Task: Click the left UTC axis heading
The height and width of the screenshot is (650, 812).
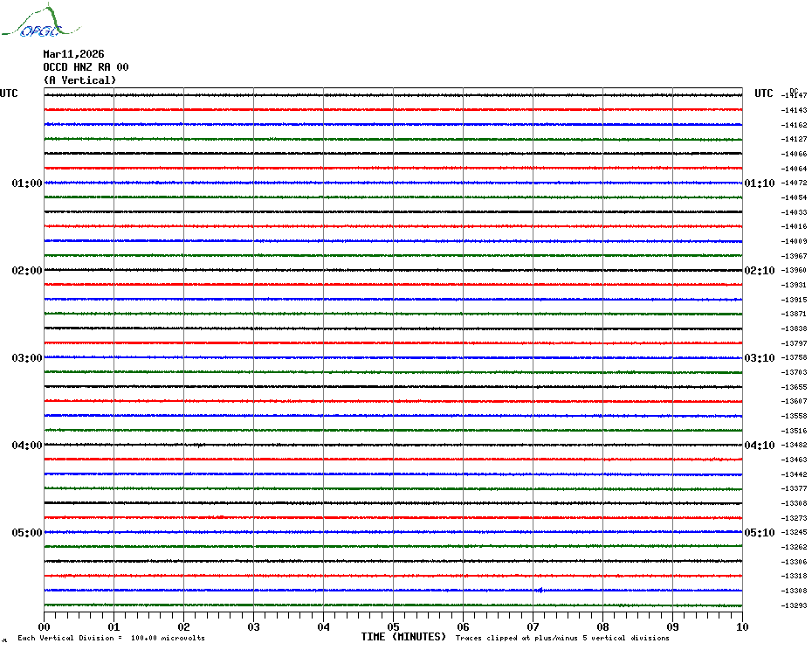Action: (9, 93)
